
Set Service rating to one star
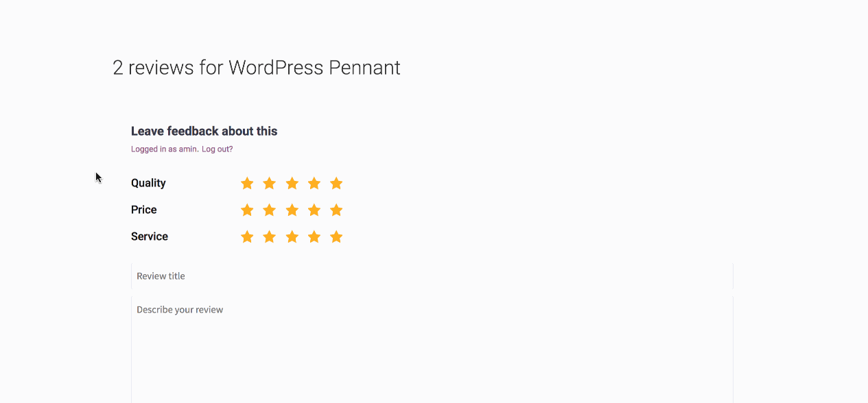[247, 236]
